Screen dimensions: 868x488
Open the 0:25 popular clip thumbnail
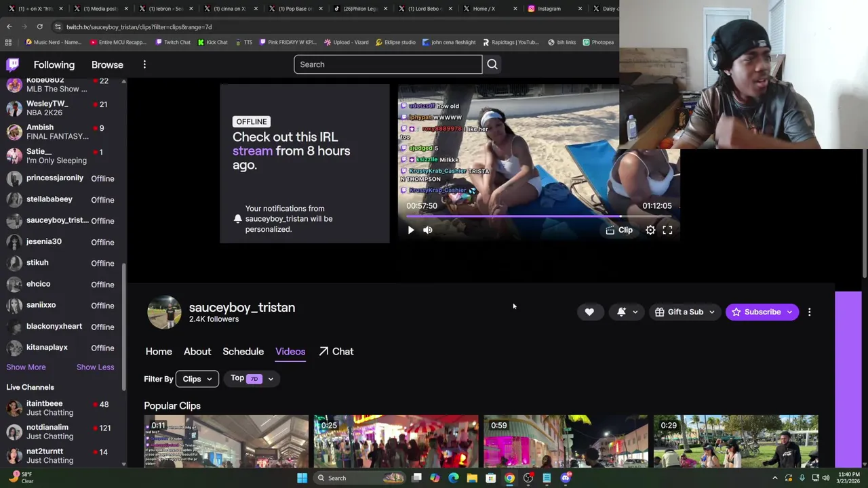(x=396, y=441)
